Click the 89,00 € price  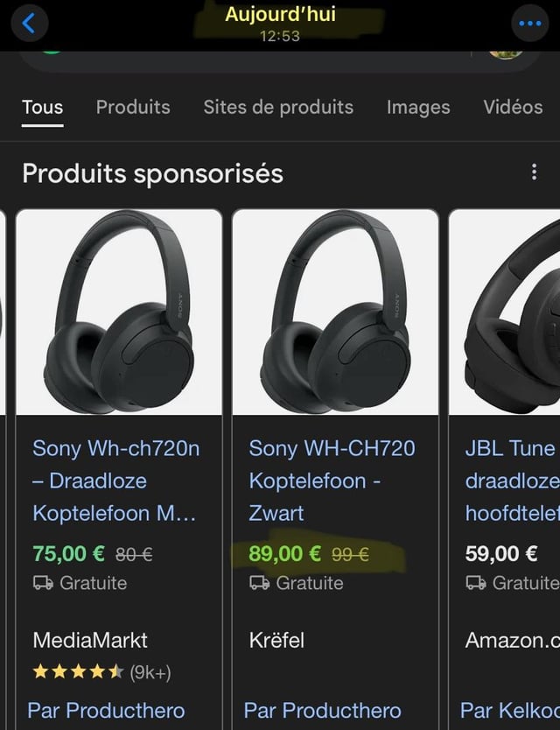click(285, 553)
